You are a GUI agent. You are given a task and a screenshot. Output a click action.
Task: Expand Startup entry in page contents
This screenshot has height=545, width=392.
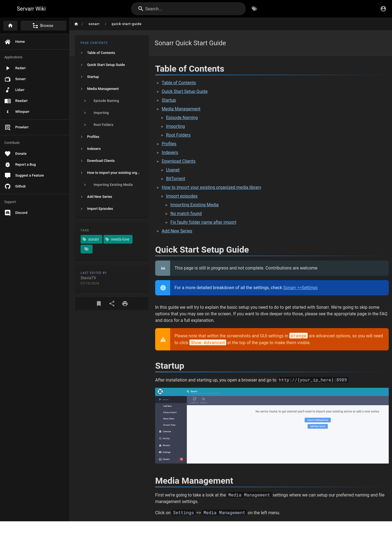point(82,77)
